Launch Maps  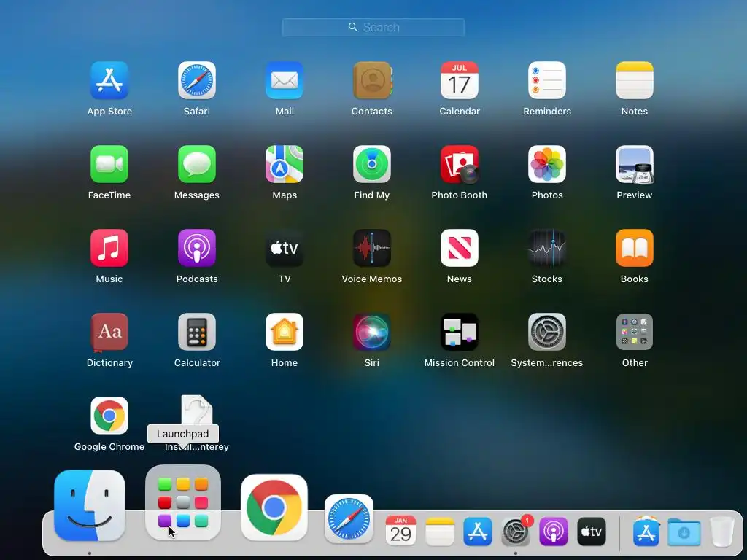[x=285, y=164]
